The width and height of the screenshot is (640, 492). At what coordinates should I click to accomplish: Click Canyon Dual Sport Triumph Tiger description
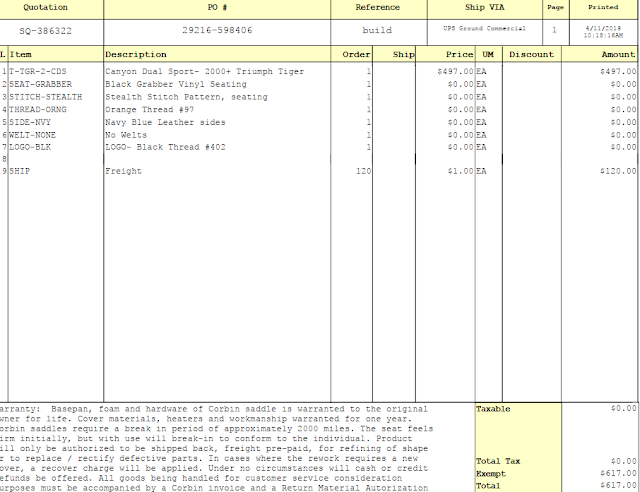point(204,71)
